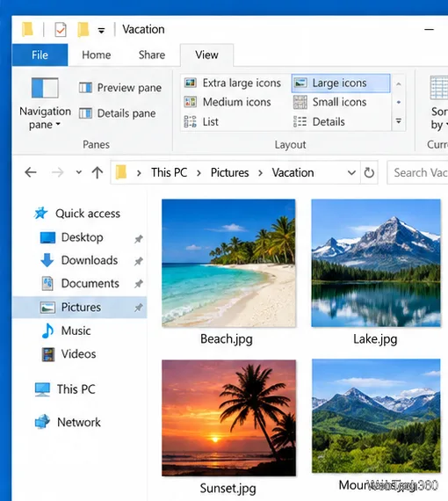Open the recent locations dropdown

[x=79, y=172]
